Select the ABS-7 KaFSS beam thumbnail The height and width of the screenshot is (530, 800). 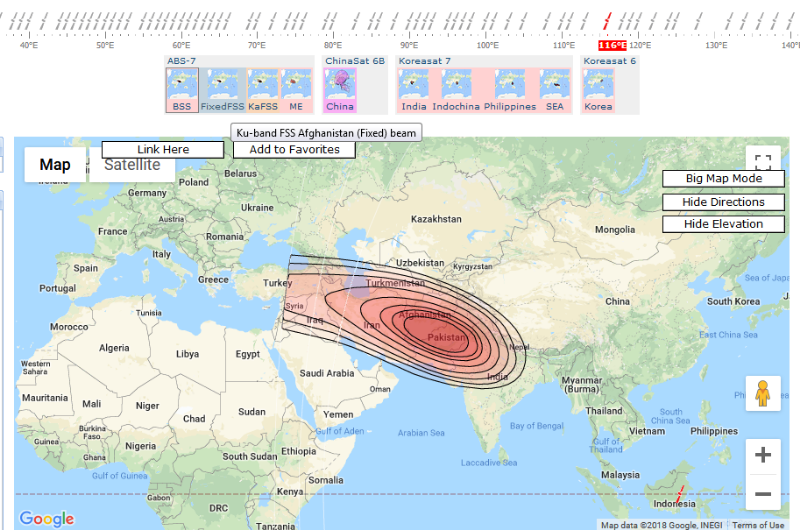(x=263, y=90)
